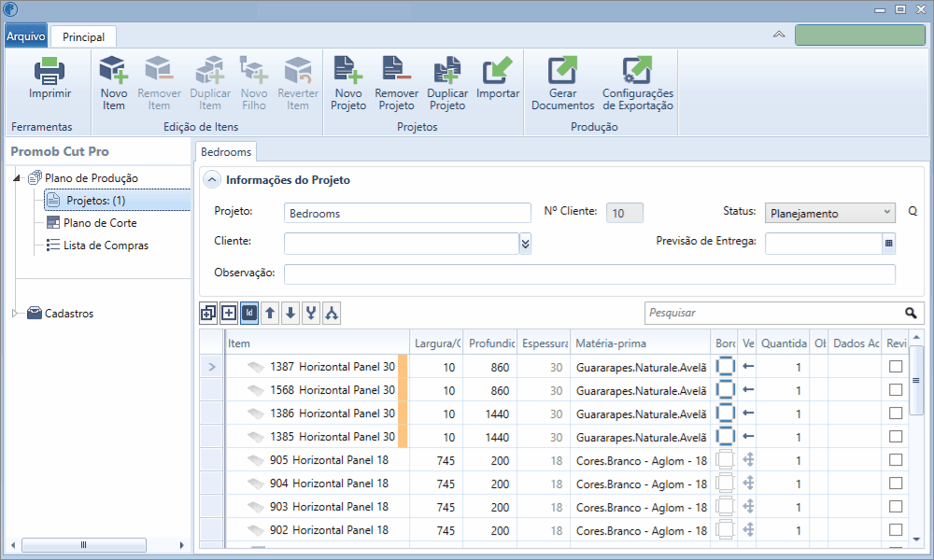
Task: Click the grain cross-arrows icon for item 905
Action: coord(748,459)
